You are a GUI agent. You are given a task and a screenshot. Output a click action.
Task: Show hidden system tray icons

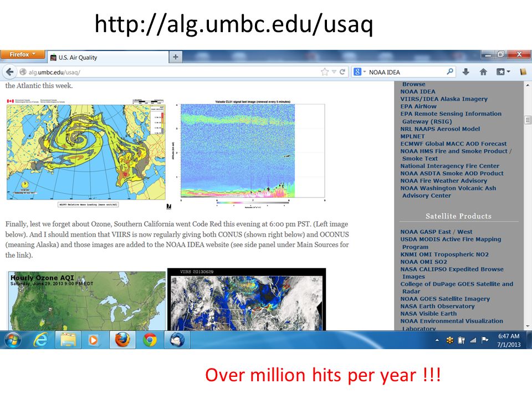[x=437, y=340]
